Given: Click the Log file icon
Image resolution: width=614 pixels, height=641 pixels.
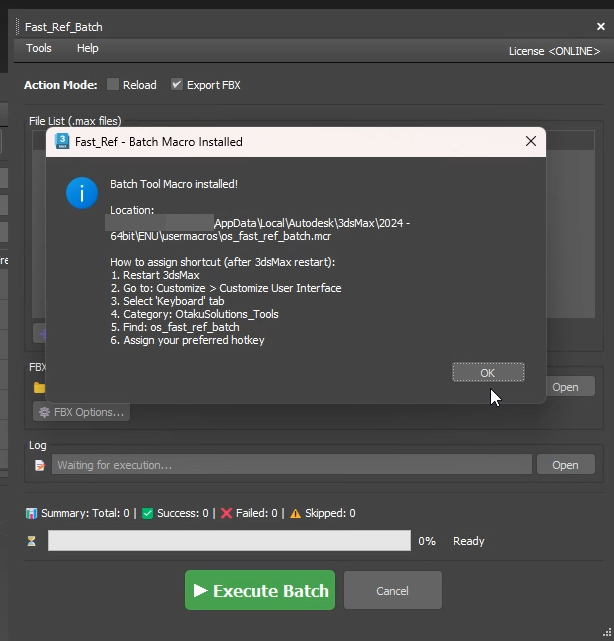Looking at the screenshot, I should (x=39, y=465).
